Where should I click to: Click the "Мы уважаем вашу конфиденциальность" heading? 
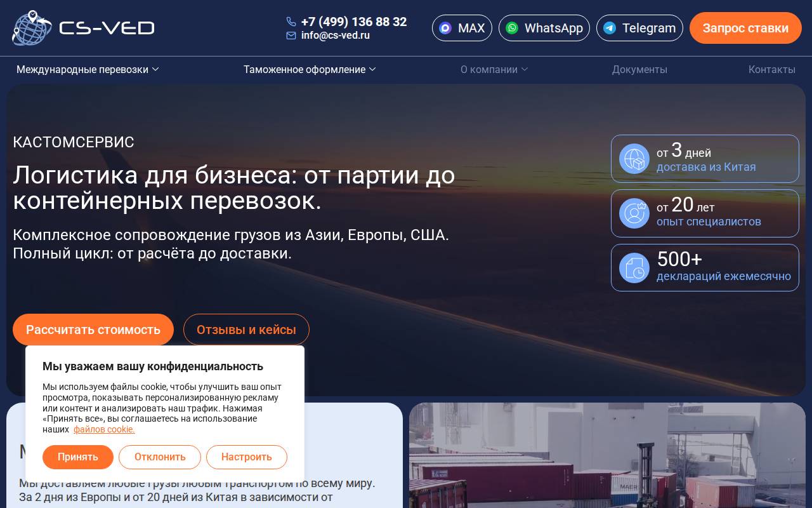pyautogui.click(x=153, y=366)
